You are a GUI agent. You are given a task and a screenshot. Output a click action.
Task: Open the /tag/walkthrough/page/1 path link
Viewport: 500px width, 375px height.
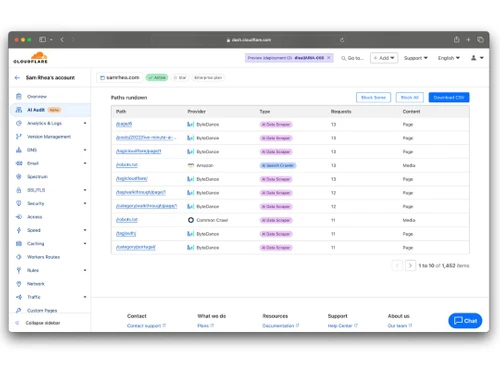pos(141,192)
